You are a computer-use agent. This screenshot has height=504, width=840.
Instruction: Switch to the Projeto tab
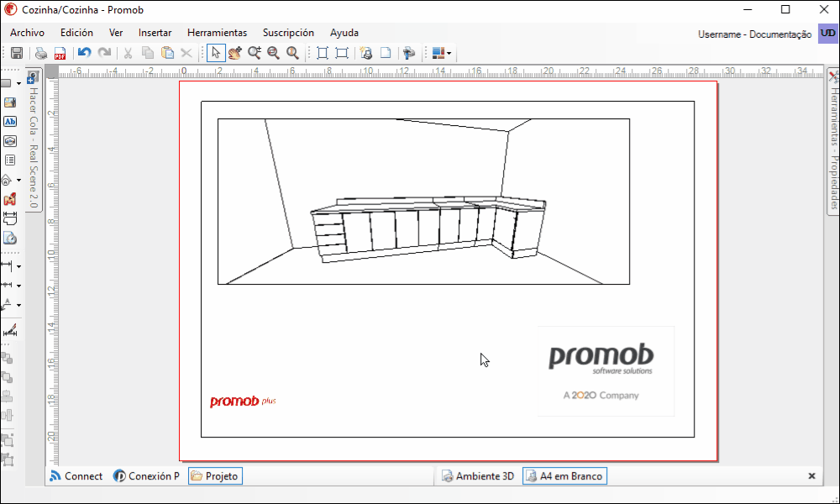215,476
